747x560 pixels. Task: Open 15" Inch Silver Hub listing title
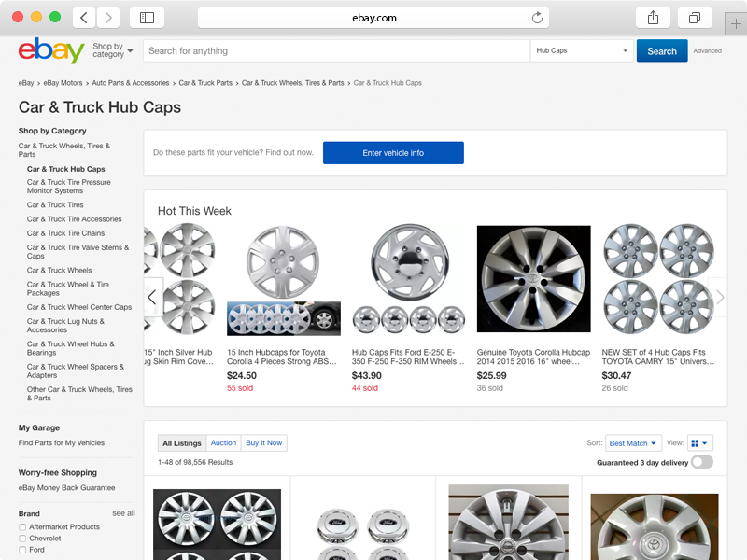point(178,357)
